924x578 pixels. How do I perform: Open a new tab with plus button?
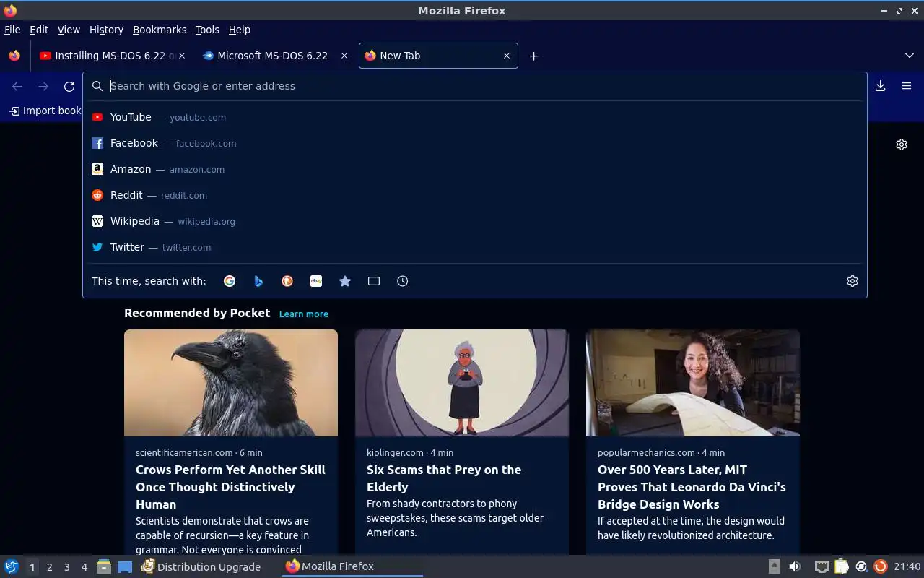(x=534, y=56)
